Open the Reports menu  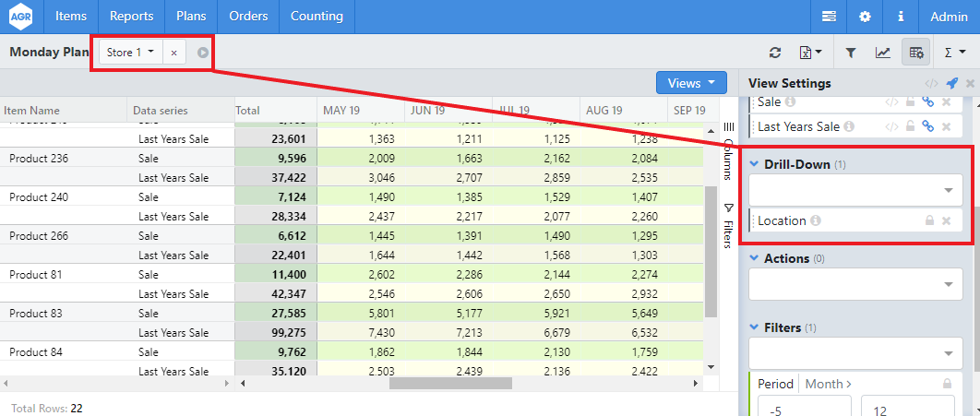pos(131,17)
